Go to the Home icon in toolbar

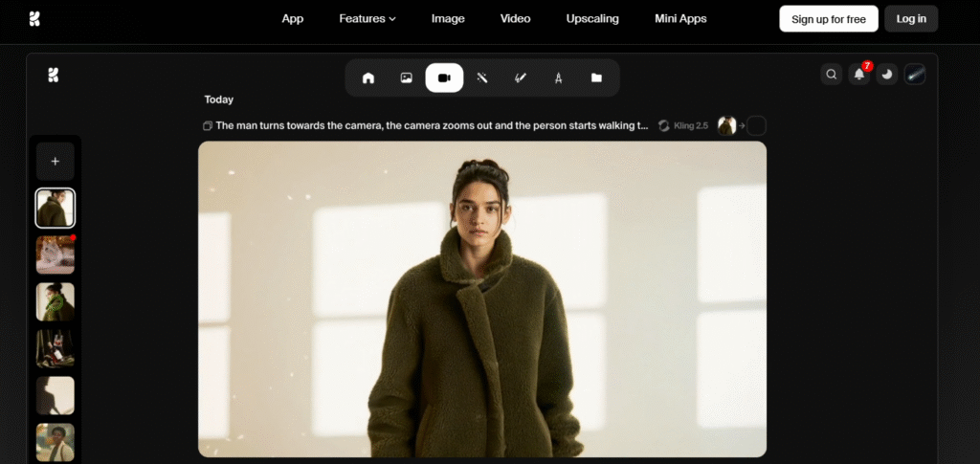coord(368,77)
